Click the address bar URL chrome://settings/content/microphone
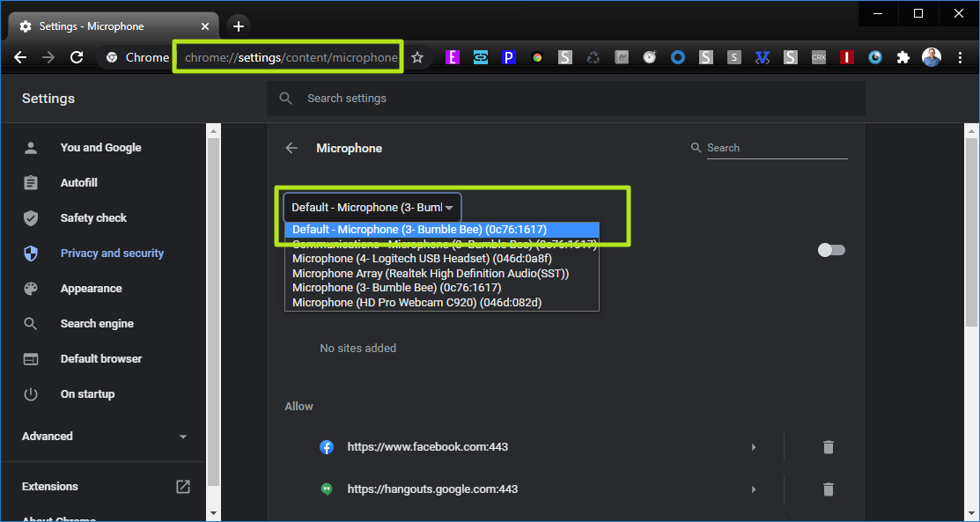Image resolution: width=980 pixels, height=522 pixels. click(291, 57)
